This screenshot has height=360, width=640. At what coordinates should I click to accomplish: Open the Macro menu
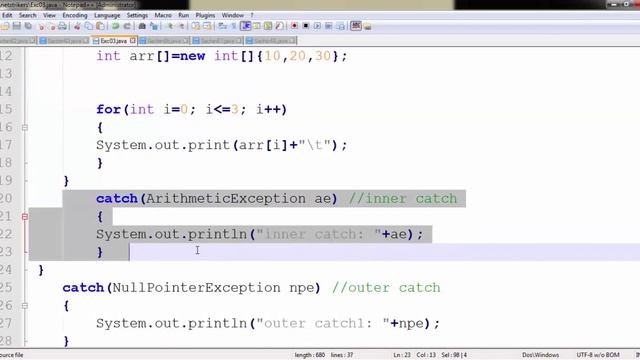163,15
